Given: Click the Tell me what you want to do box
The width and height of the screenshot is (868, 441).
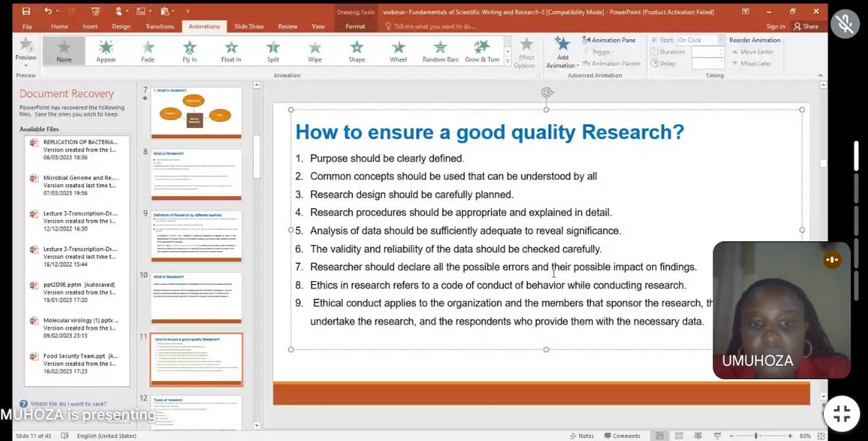Looking at the screenshot, I should tap(434, 27).
